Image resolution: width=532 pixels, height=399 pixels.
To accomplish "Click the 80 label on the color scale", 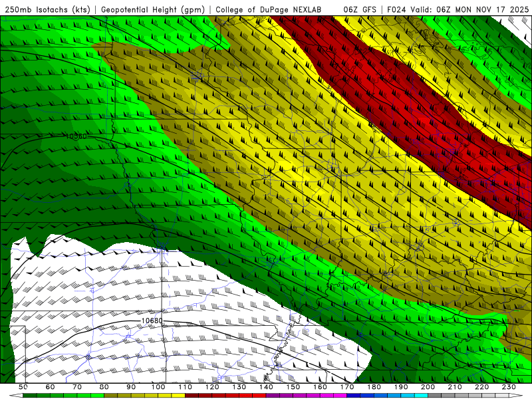I will click(104, 387).
